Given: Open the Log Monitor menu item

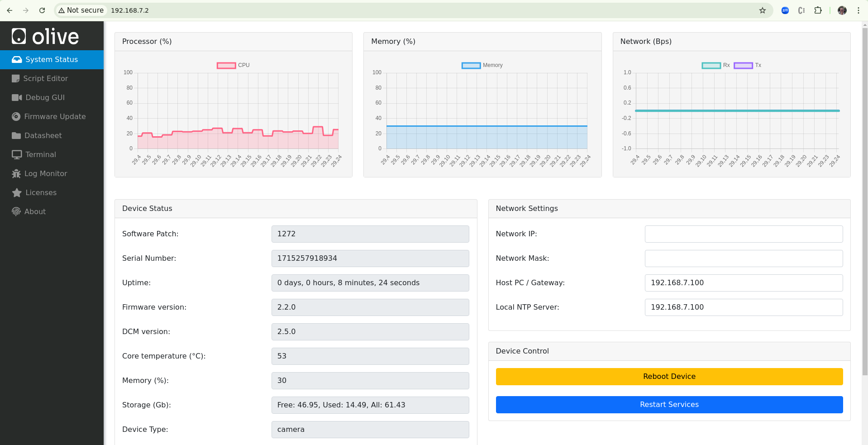Looking at the screenshot, I should 52,173.
